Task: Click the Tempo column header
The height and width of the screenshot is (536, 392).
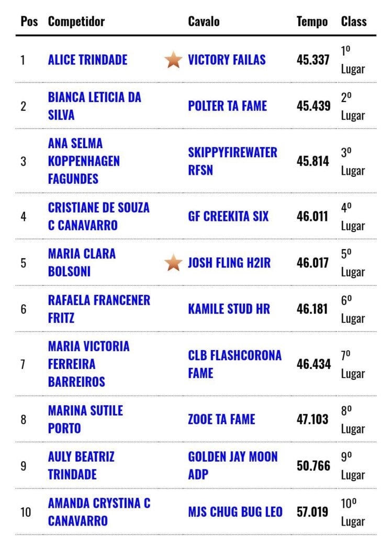Action: 312,21
